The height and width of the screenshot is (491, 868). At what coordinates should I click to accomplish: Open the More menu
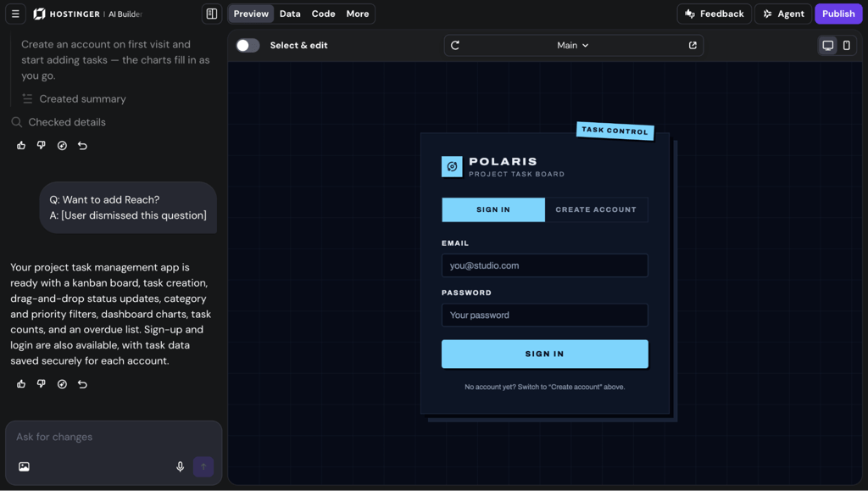[358, 14]
